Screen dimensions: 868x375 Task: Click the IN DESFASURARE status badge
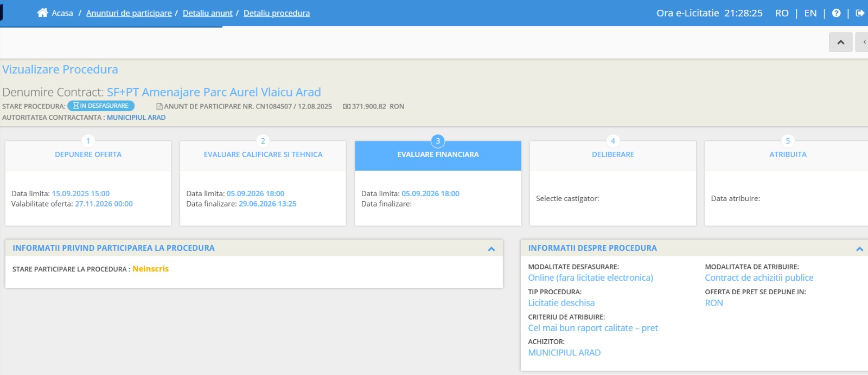click(x=101, y=106)
